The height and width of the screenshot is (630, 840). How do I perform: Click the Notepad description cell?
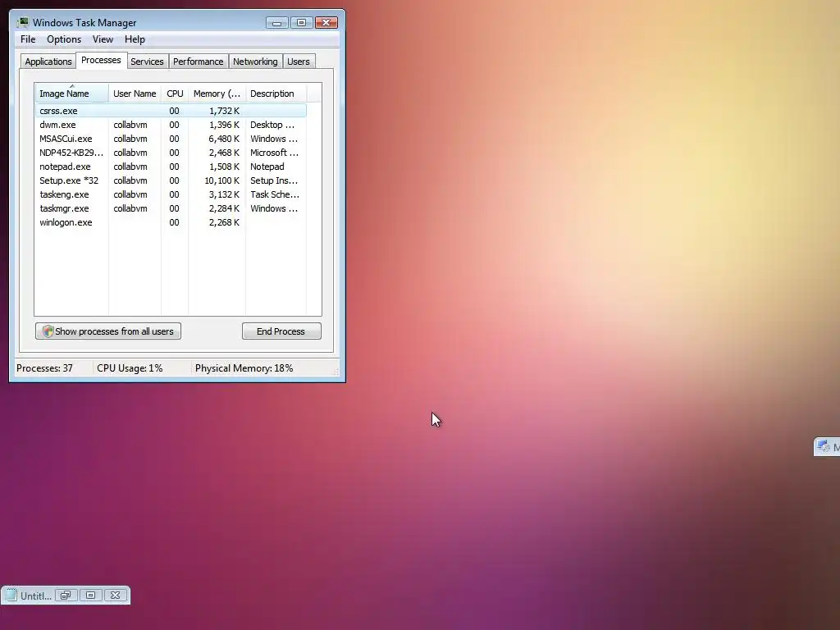pos(267,167)
